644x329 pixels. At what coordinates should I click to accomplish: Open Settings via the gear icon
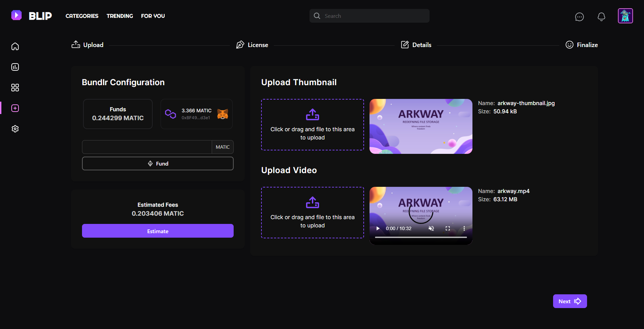[15, 129]
